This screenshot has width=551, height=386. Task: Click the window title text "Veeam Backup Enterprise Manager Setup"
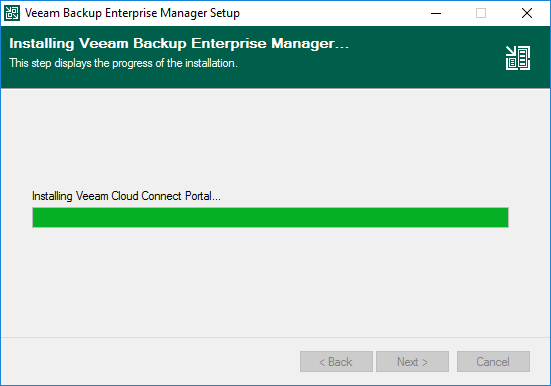[x=132, y=13]
